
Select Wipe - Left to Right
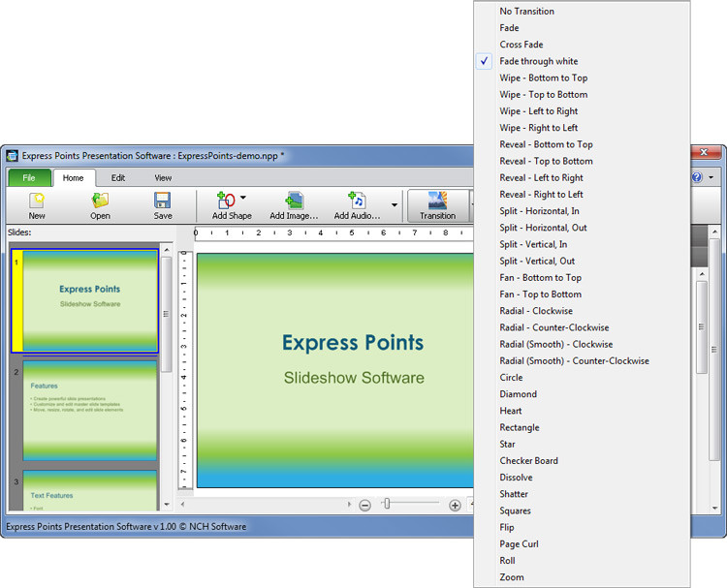[x=582, y=111]
